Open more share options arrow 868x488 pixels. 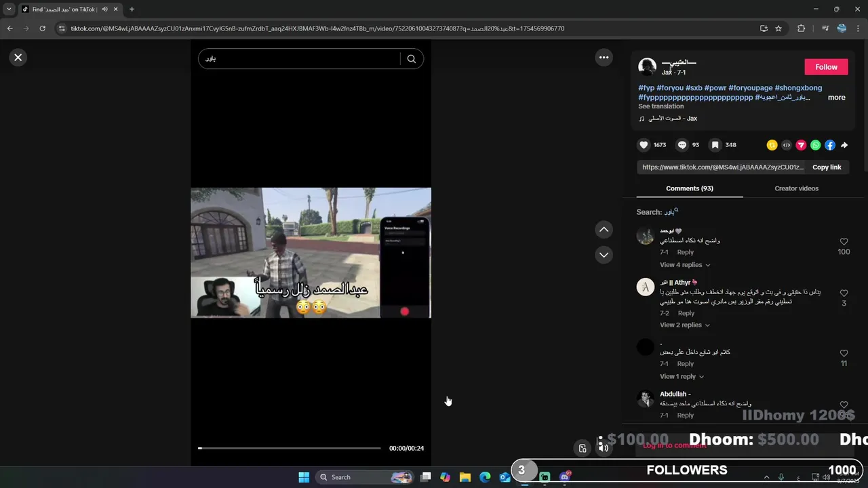[844, 145]
